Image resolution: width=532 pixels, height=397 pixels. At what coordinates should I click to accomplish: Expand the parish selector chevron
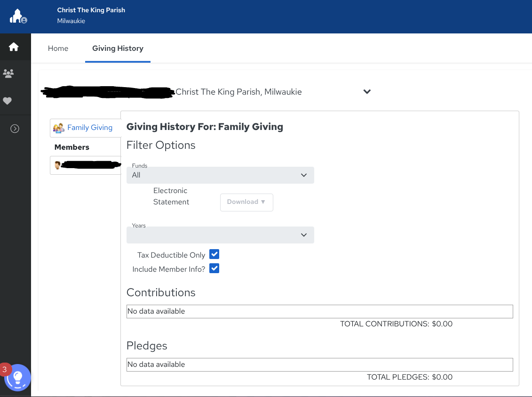(367, 92)
